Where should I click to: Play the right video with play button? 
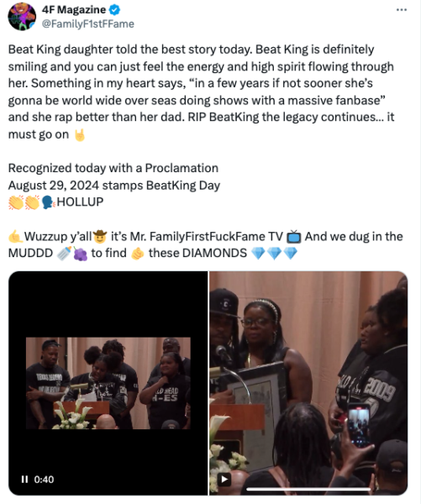[224, 480]
